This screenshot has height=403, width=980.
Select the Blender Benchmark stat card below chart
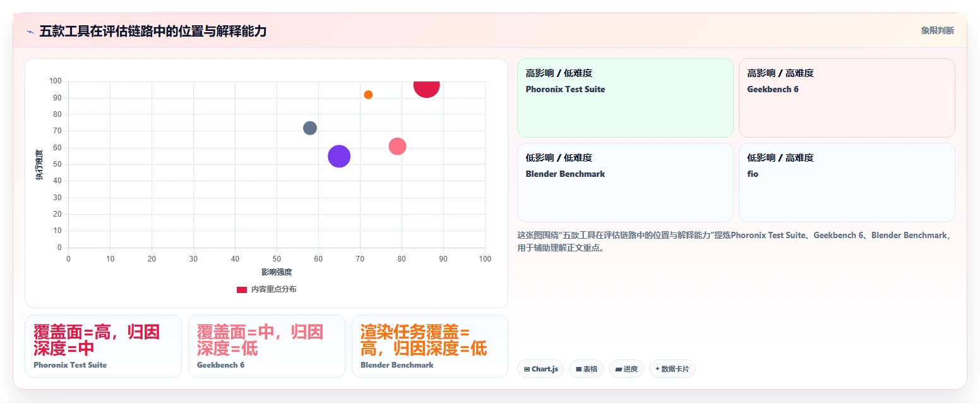point(430,346)
